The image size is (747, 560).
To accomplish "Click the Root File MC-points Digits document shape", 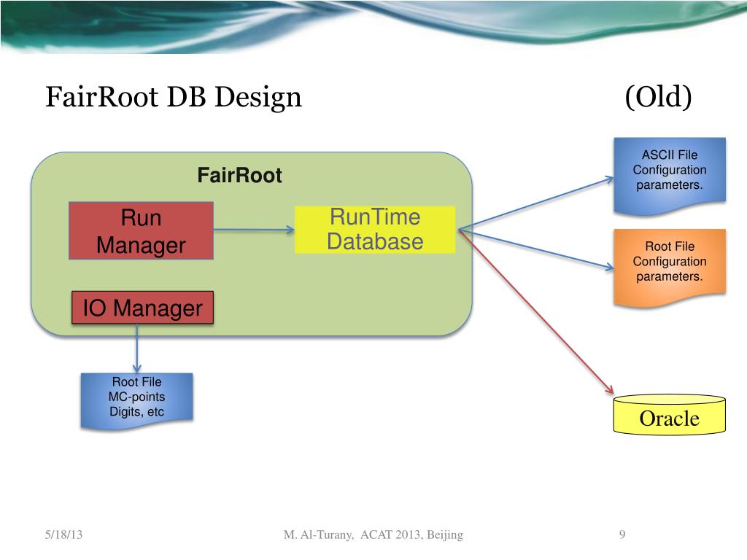I will click(136, 401).
